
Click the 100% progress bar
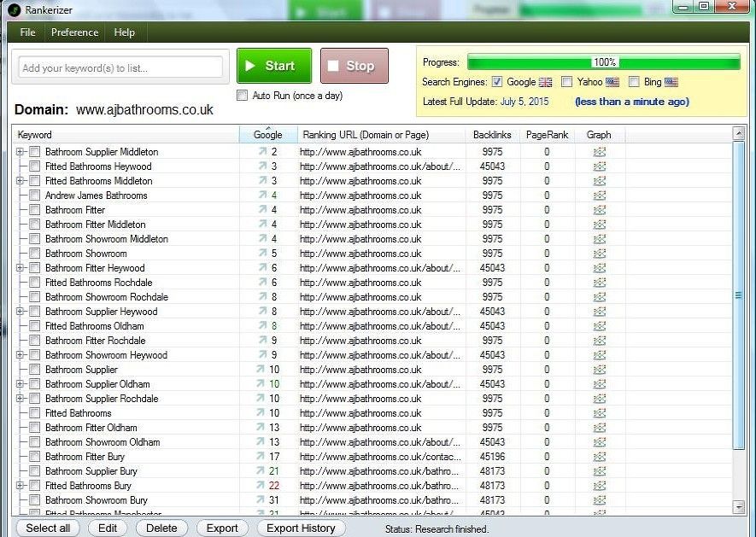tap(604, 62)
